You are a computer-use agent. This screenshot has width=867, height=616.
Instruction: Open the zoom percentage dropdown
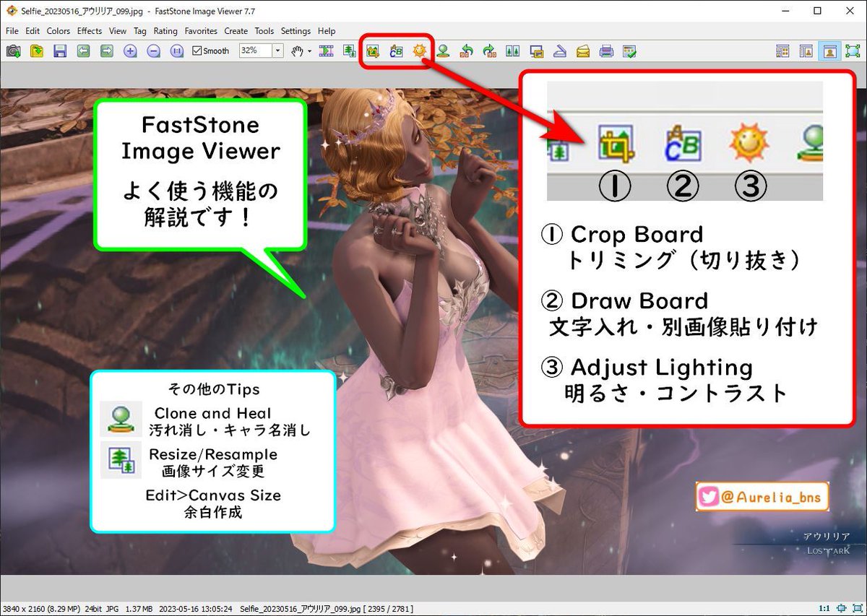(x=278, y=51)
